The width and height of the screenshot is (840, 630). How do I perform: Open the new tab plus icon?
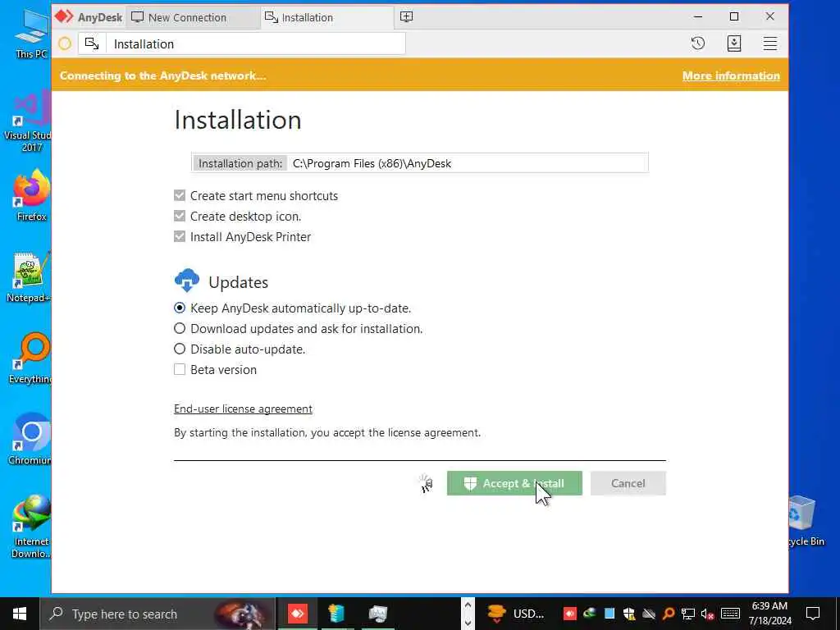click(407, 16)
